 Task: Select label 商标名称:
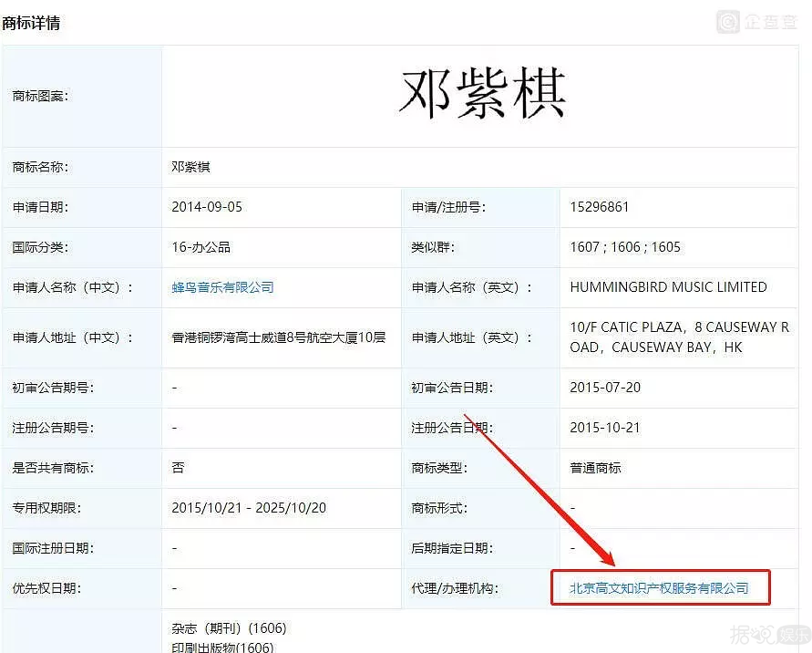40,167
